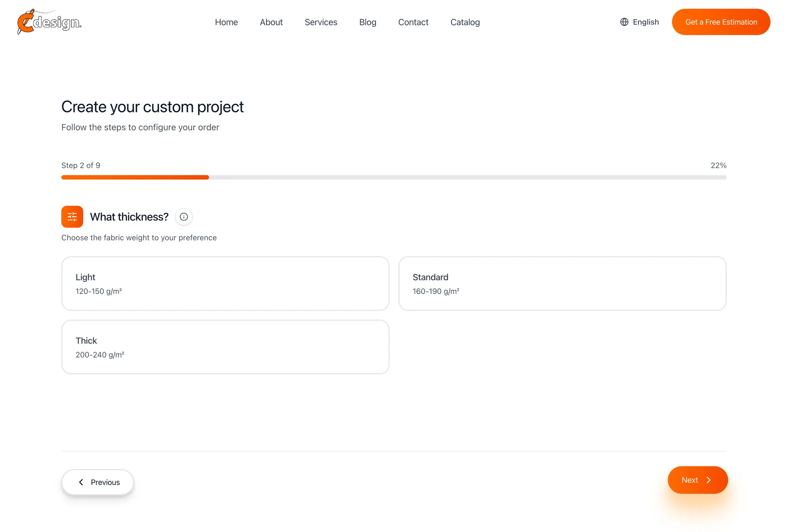Click the 'Step 2 of 9' label
788x532 pixels.
(x=81, y=165)
